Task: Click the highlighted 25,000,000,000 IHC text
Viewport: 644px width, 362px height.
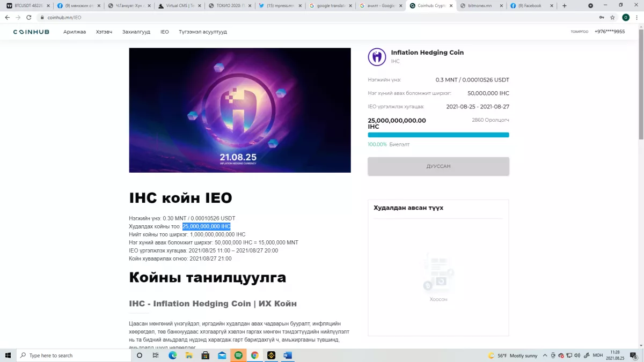Action: 207,226
